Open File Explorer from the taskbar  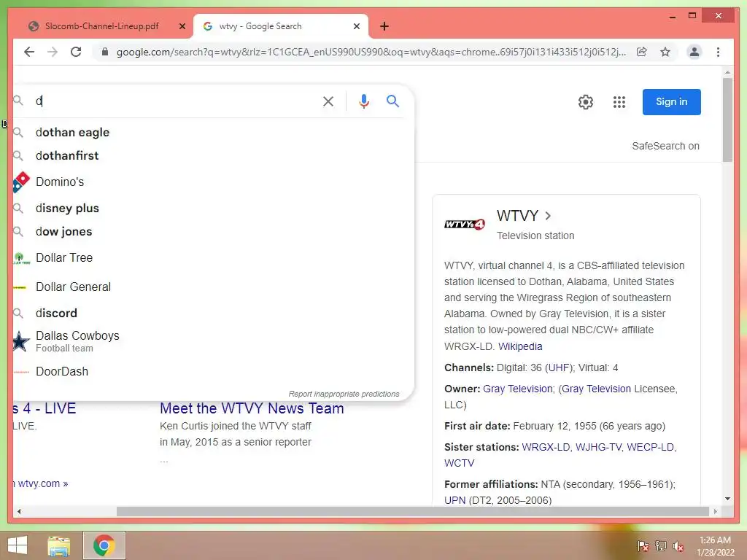[x=59, y=545]
